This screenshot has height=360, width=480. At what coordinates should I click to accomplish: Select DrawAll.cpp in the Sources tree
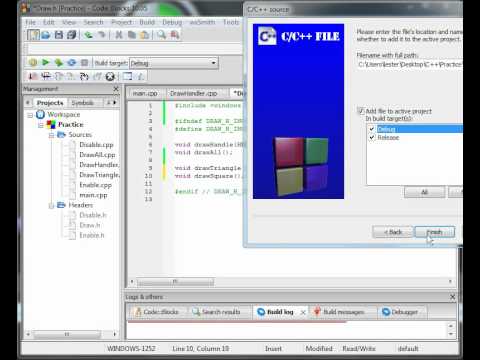point(97,155)
